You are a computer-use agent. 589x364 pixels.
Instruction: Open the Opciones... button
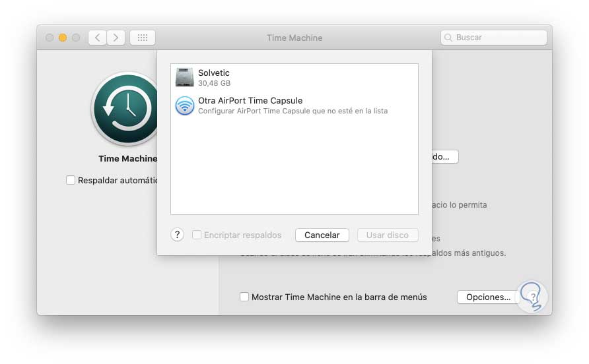pos(488,297)
